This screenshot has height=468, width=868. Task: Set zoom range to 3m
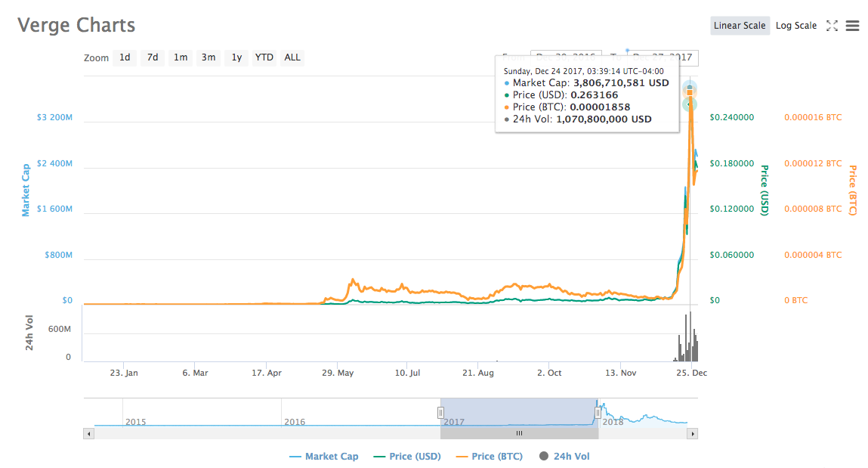click(209, 57)
